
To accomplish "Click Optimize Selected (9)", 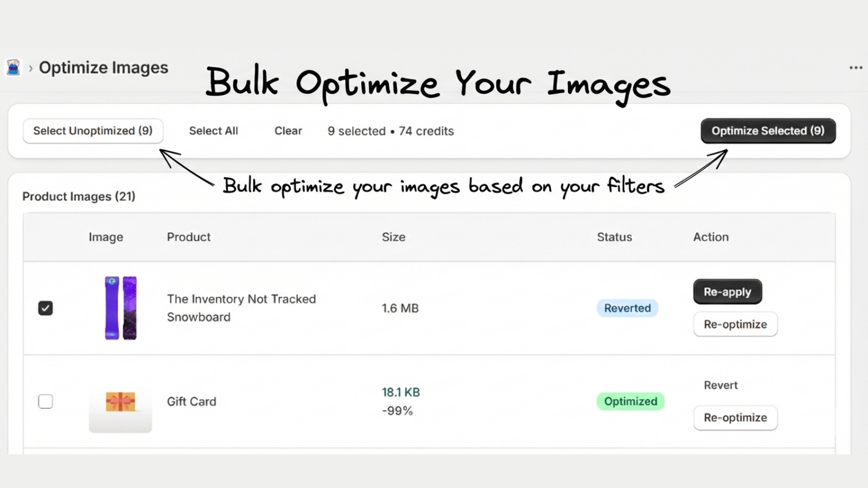I will click(768, 131).
